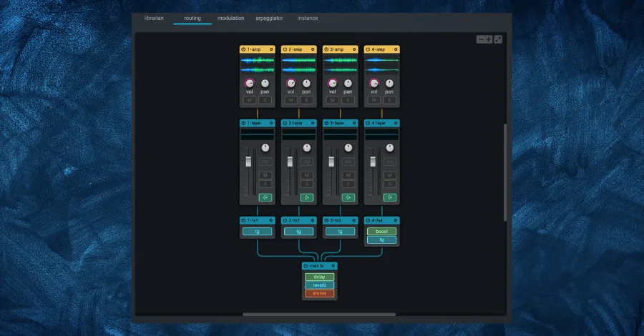This screenshot has width=644, height=336.
Task: Click green output routing icon on 2·layer
Action: point(307,198)
